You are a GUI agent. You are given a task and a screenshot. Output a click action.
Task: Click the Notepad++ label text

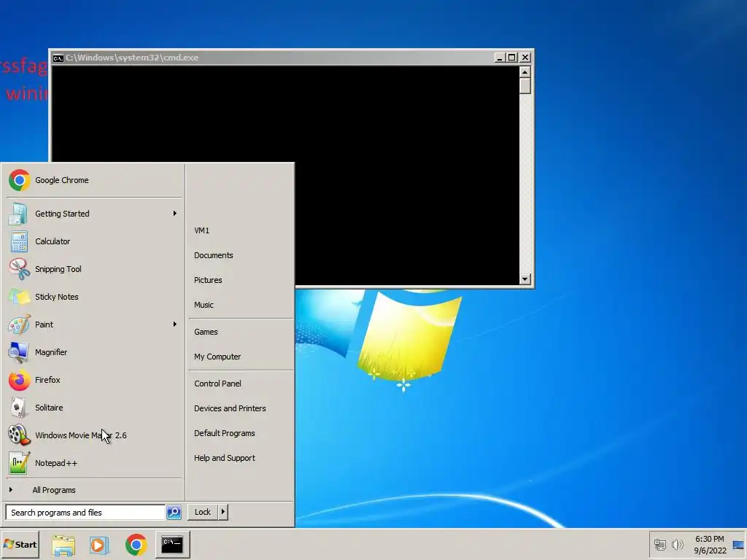(56, 463)
